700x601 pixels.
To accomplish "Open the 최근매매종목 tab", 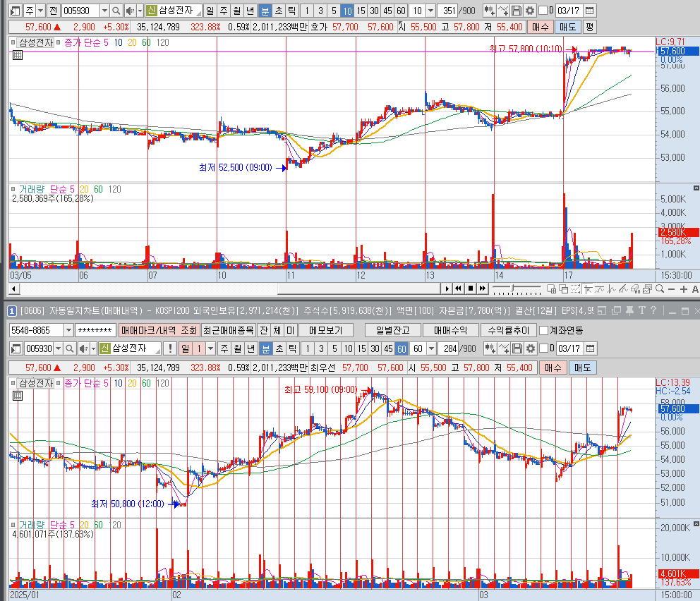I will coord(229,330).
